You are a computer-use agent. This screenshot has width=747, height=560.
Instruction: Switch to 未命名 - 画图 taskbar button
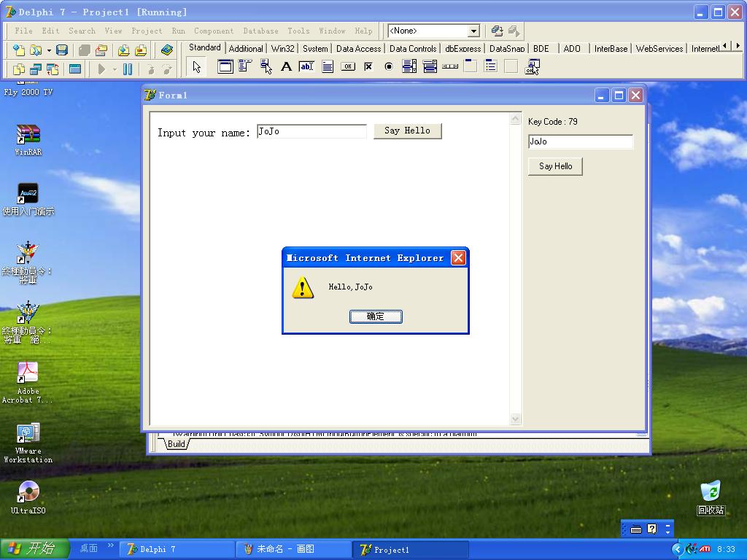pos(294,550)
